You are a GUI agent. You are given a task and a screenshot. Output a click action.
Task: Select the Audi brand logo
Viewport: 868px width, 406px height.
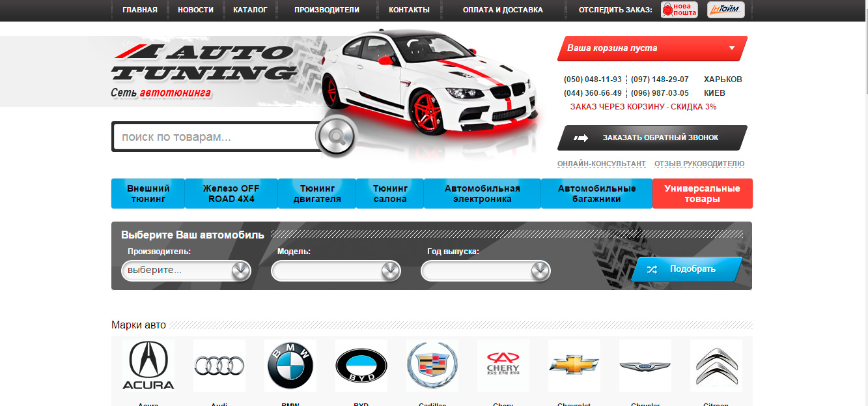[219, 366]
